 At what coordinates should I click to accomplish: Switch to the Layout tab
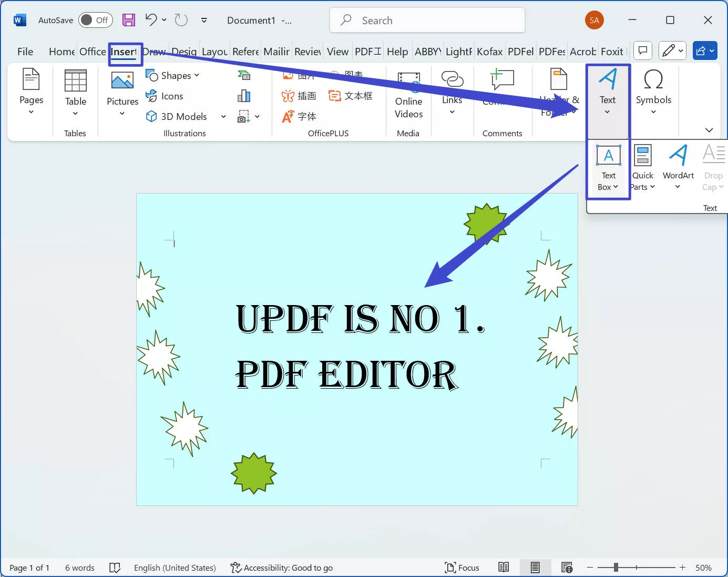click(214, 52)
